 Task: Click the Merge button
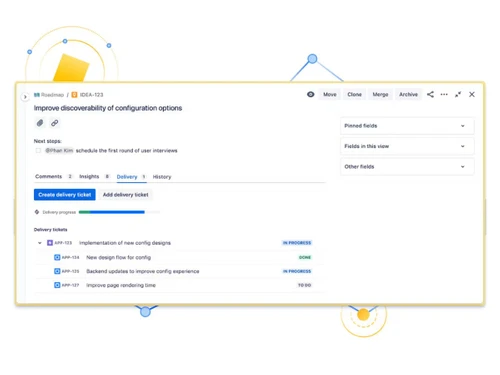click(x=380, y=94)
